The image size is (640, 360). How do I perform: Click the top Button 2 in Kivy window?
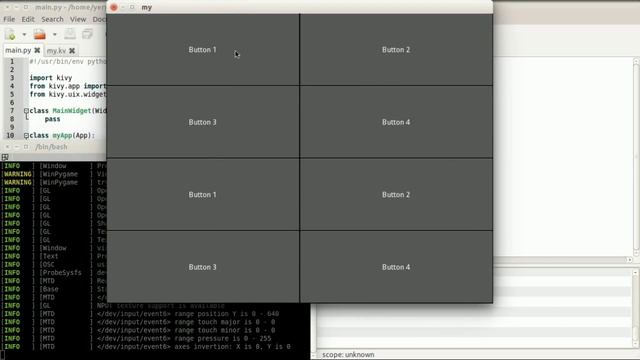pyautogui.click(x=396, y=50)
